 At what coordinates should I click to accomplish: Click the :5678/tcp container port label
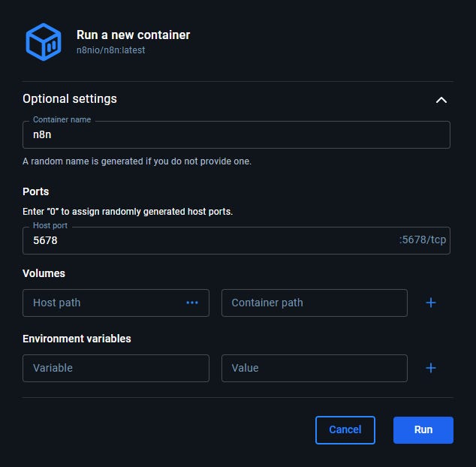(x=422, y=240)
